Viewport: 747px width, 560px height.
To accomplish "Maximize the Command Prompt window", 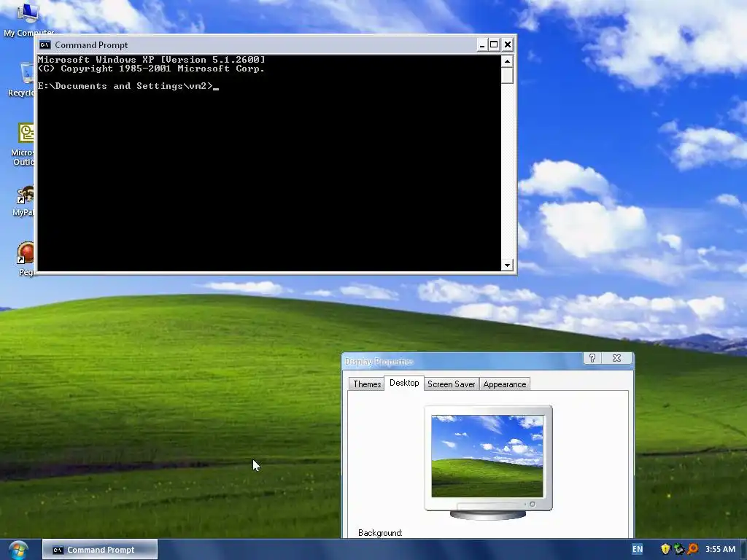I will click(x=494, y=44).
